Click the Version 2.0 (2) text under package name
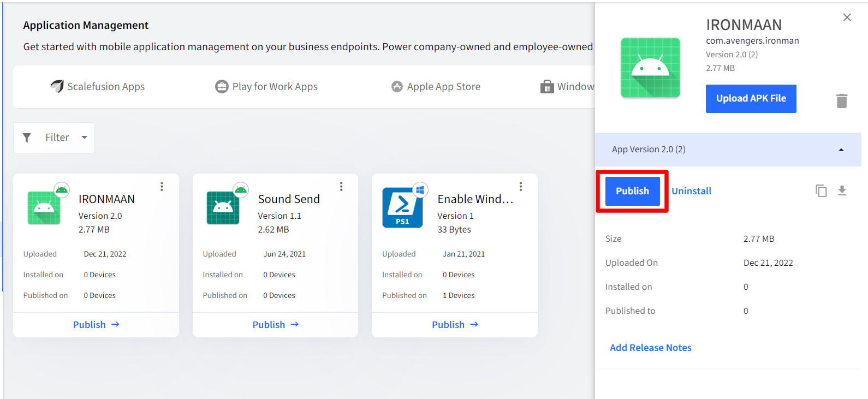 point(732,55)
